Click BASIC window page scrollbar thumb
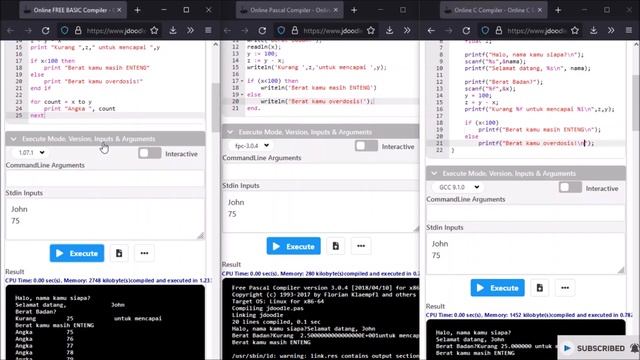Screen dimensions: 640x360 point(216,107)
